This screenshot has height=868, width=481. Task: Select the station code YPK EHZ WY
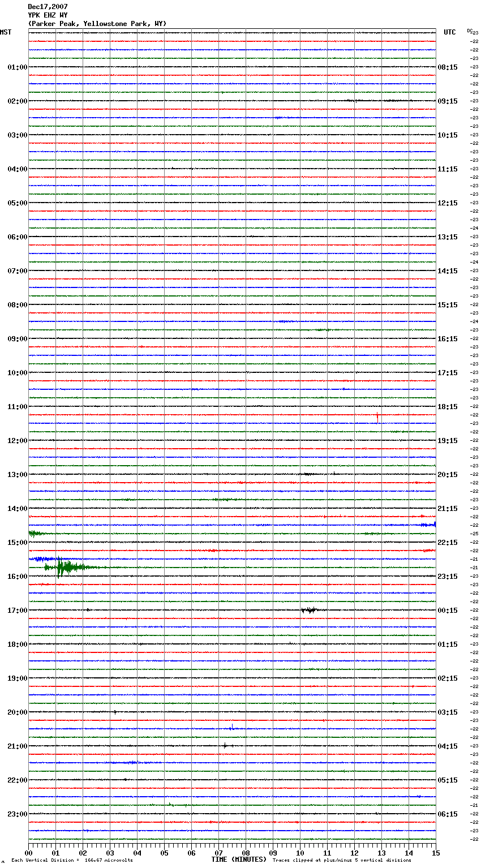pos(48,15)
